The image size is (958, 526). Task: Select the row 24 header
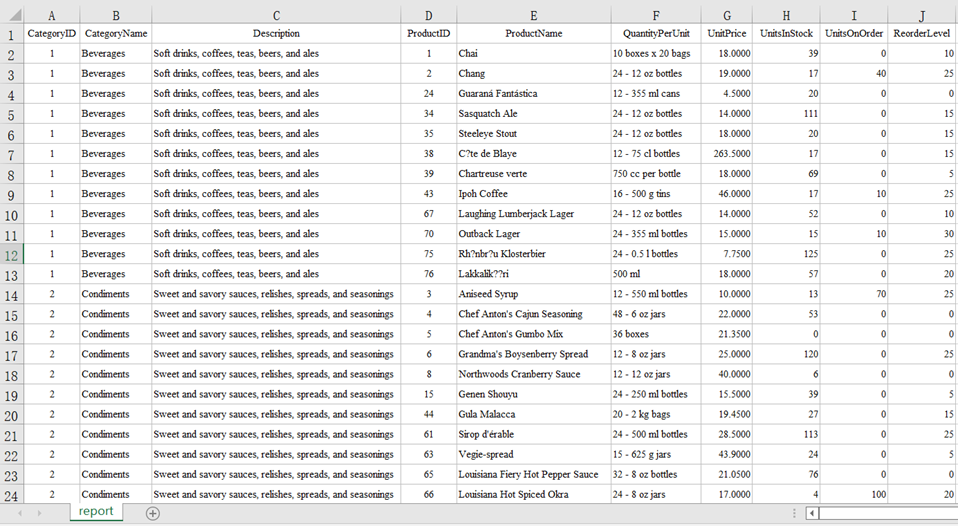[11, 494]
